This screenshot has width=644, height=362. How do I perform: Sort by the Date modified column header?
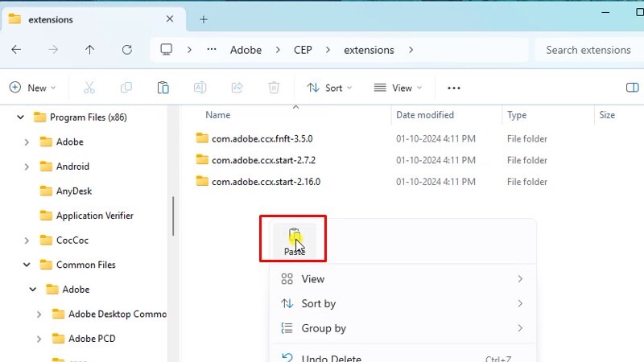(x=425, y=115)
